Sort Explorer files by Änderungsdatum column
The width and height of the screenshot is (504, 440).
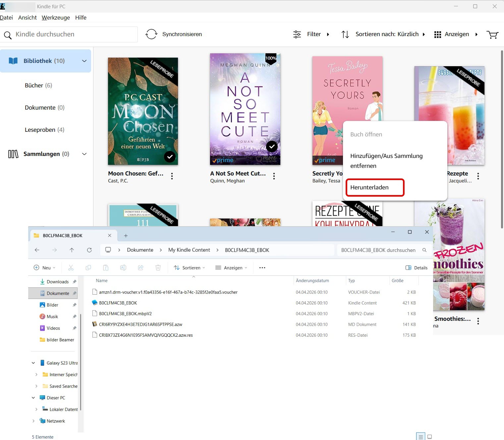(x=312, y=280)
